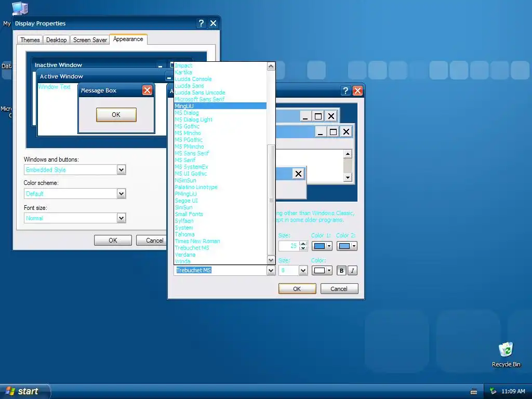Pick Small Fonts from the list
Viewport: 532px width, 399px height.
[x=220, y=214]
